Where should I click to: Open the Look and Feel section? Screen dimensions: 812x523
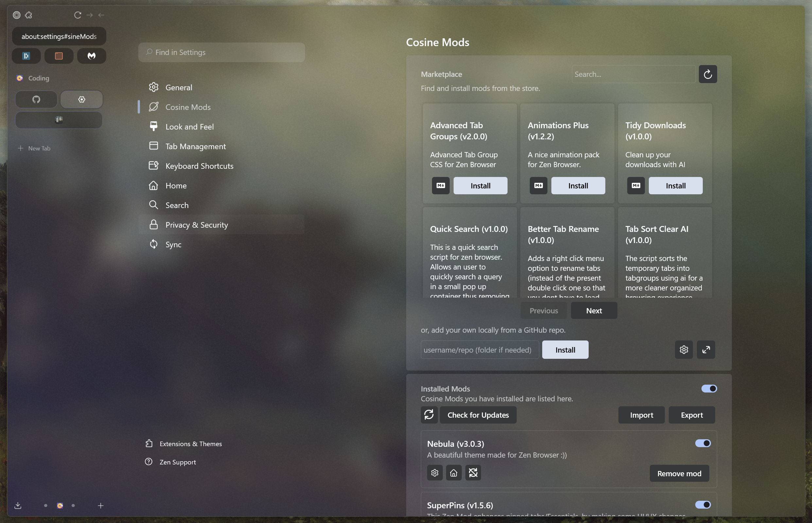pos(189,127)
